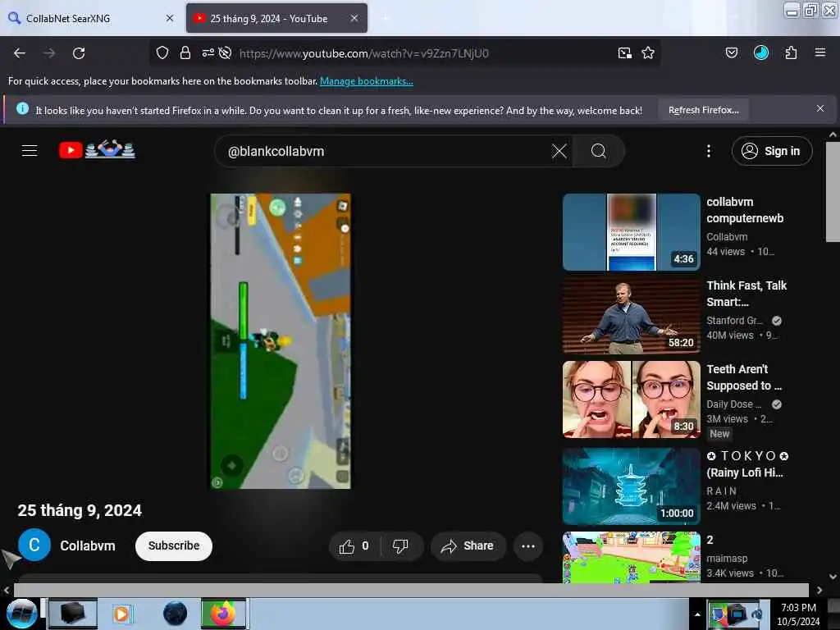Click the site security padlock icon
This screenshot has width=840, height=630.
(185, 53)
